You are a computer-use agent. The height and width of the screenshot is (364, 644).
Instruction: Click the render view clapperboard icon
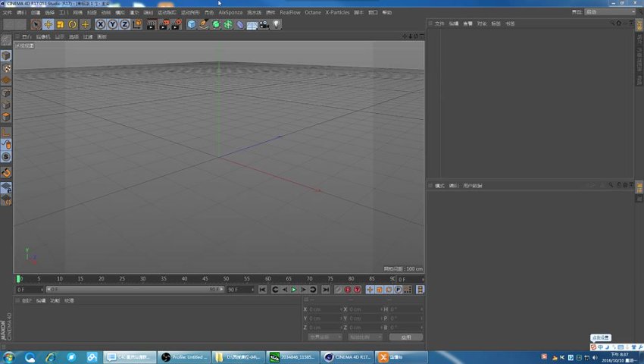[152, 25]
